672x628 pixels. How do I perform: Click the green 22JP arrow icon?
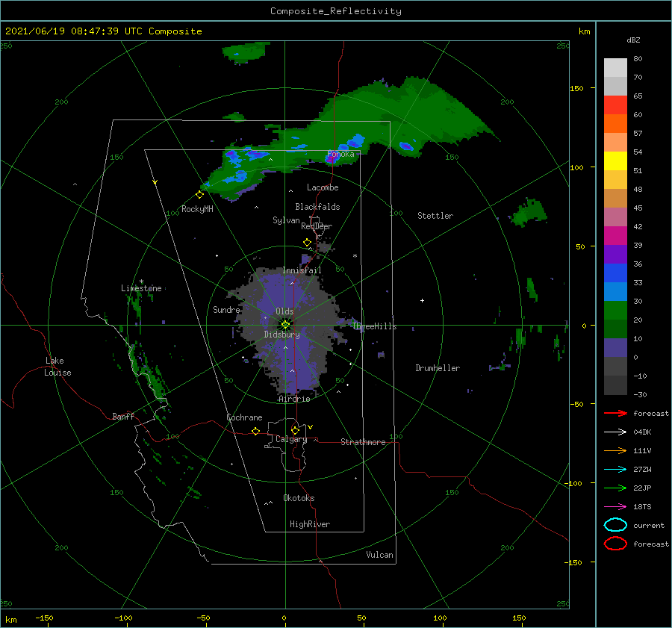(x=615, y=488)
